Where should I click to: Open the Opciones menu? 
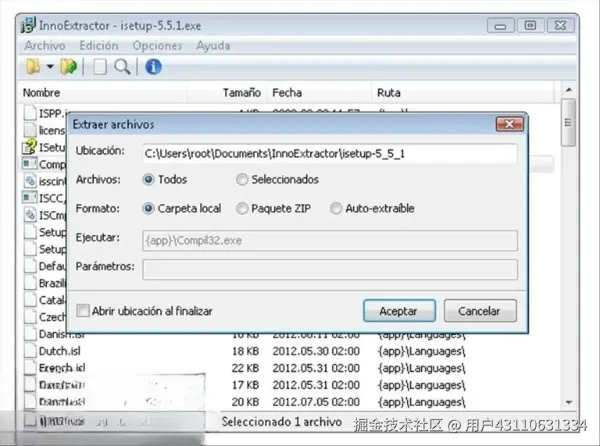pos(157,46)
